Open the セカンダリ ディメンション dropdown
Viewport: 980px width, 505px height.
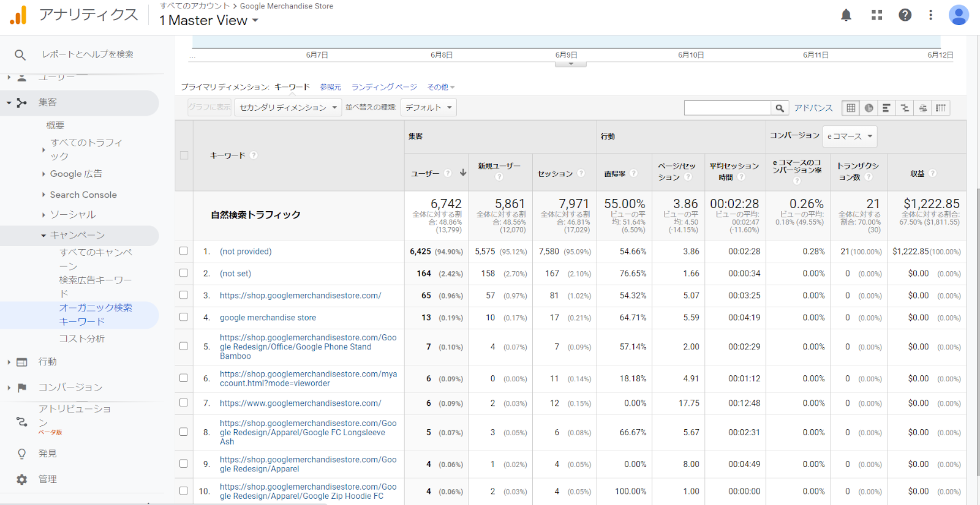288,108
